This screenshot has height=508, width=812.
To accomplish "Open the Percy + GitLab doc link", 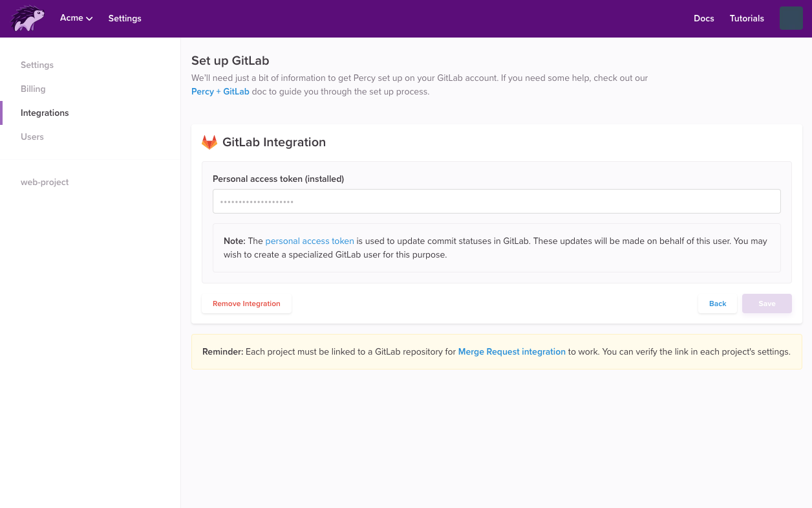I will pyautogui.click(x=220, y=91).
